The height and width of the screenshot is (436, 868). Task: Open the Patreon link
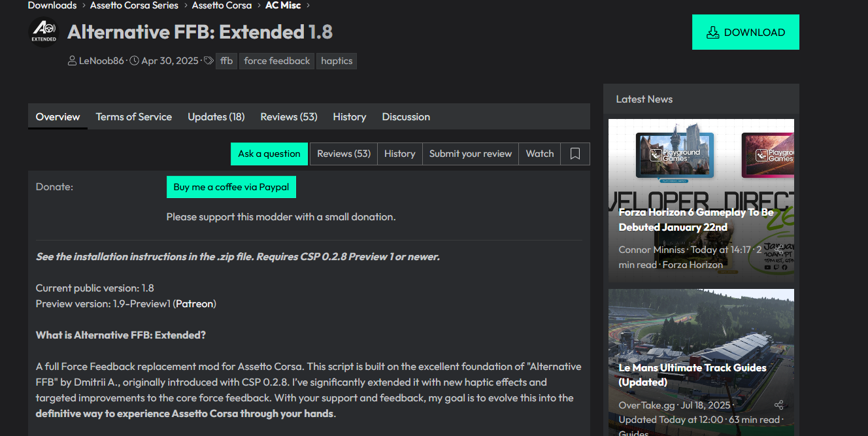click(195, 303)
